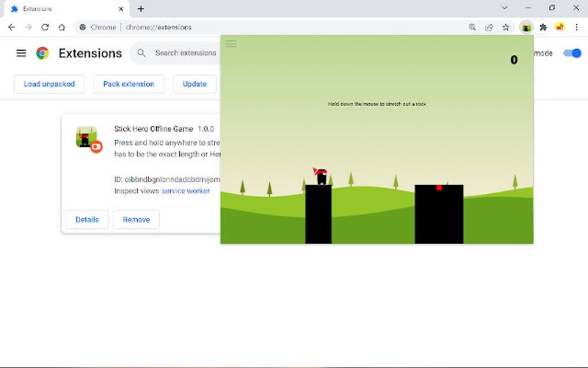Click the browser profile avatar icon
The image size is (588, 368).
pos(560,27)
